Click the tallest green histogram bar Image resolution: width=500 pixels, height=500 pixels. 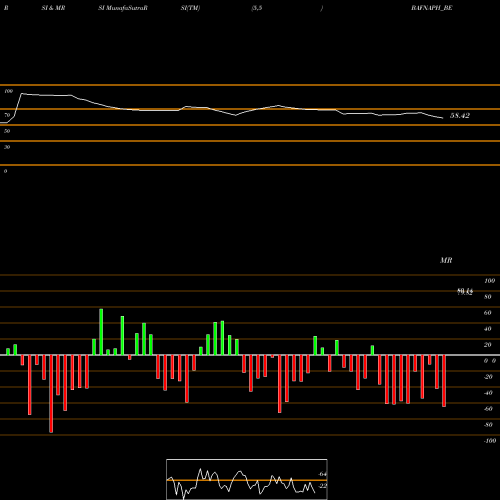coord(101,332)
